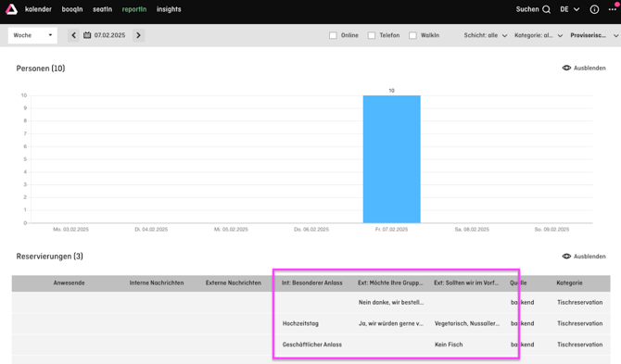The width and height of the screenshot is (621, 364).
Task: Hide Personen chart with eye icon
Action: click(x=566, y=68)
